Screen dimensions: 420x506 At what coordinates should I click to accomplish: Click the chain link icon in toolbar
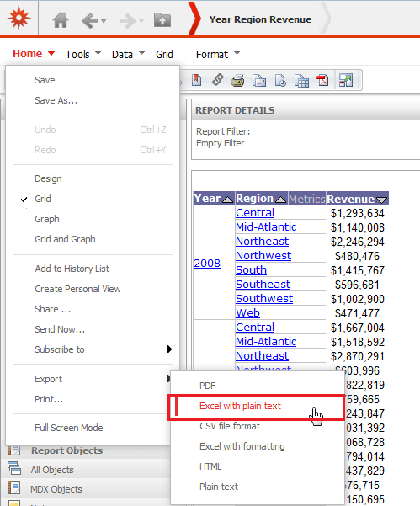point(218,80)
